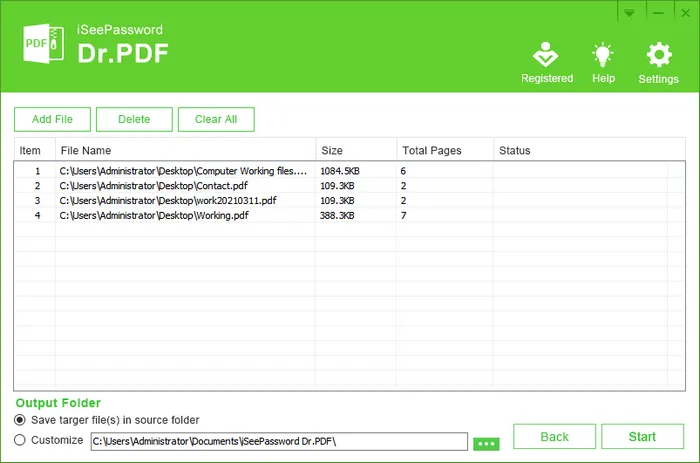Select the Contact.pdf file row
This screenshot has height=463, width=700.
pyautogui.click(x=350, y=185)
